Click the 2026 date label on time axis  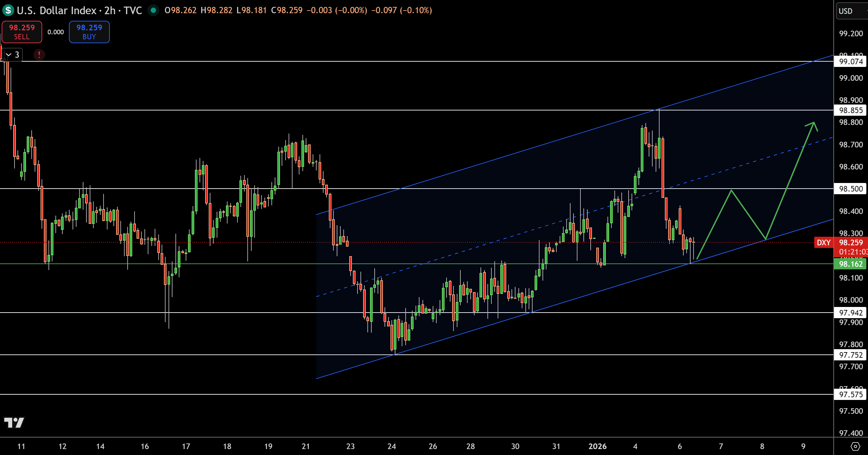598,446
